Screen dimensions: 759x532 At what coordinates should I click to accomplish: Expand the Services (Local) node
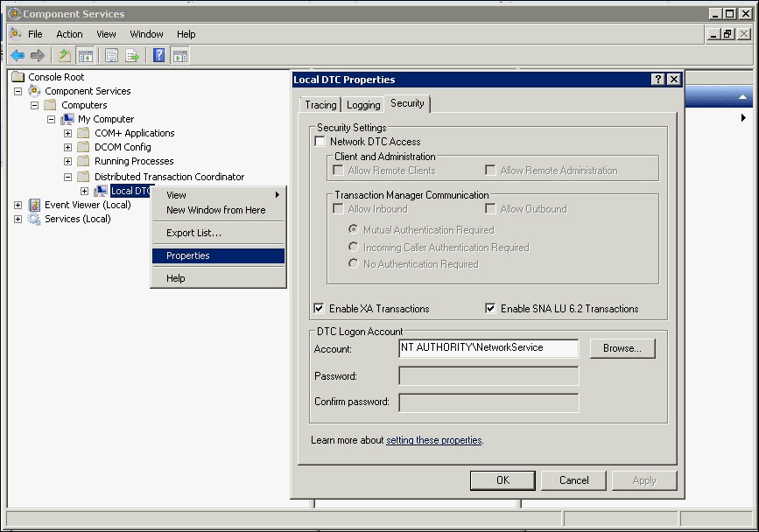click(18, 219)
